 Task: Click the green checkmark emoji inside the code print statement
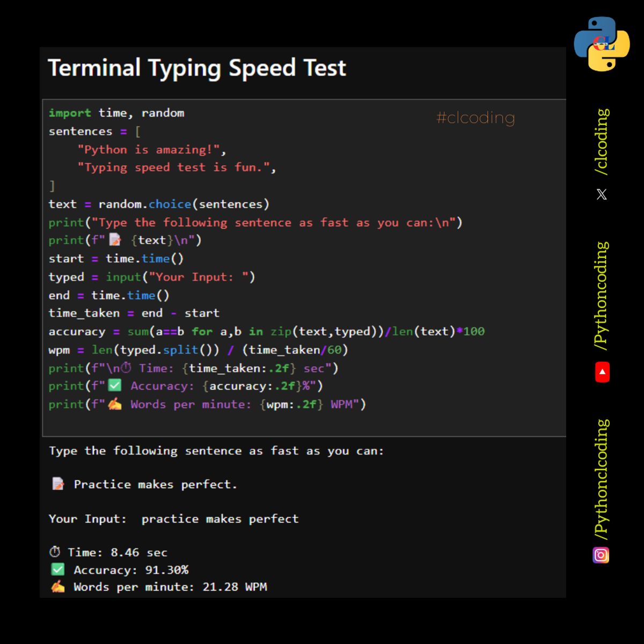pyautogui.click(x=115, y=386)
